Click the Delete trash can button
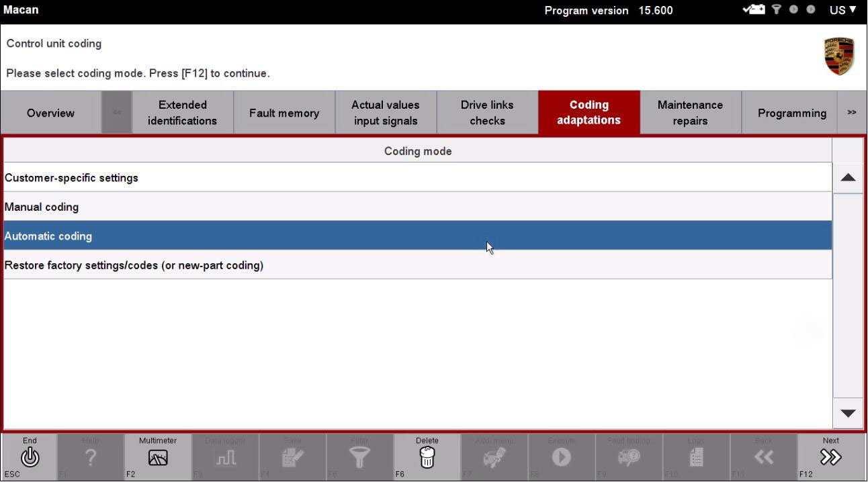Viewport: 868px width, 482px height. click(427, 456)
